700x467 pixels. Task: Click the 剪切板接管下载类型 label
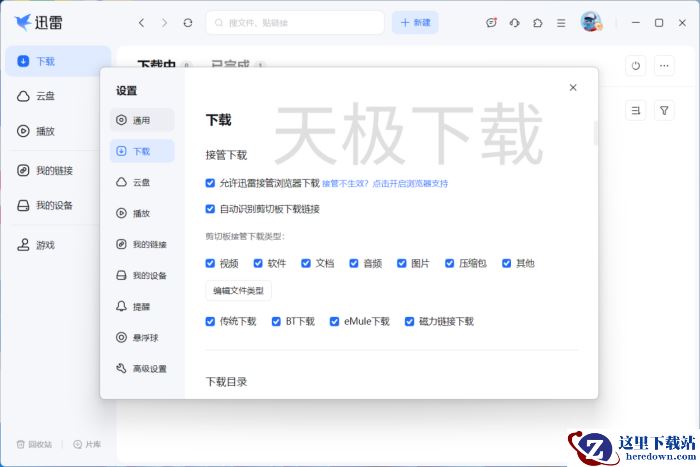245,236
